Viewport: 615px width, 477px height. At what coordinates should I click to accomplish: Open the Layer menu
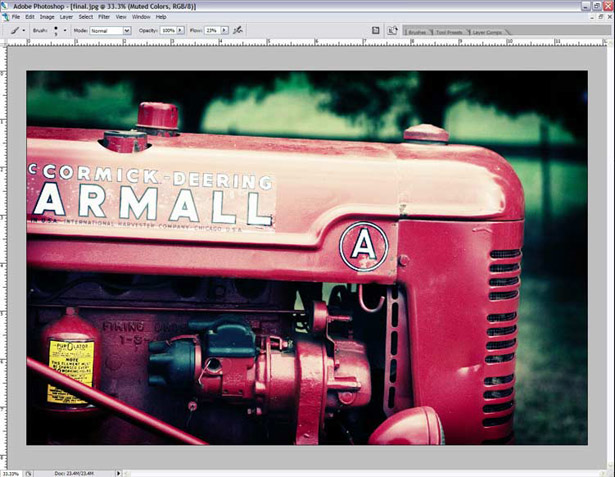66,17
